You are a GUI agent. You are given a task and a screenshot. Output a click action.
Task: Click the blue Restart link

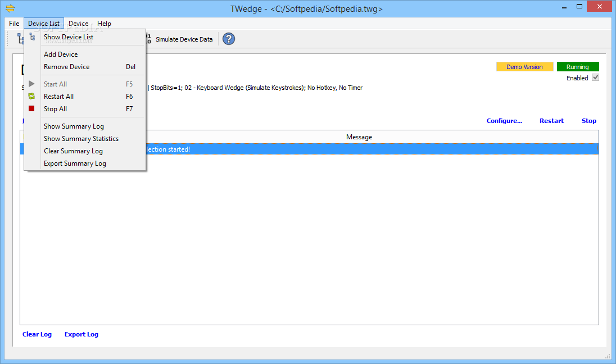coord(551,121)
